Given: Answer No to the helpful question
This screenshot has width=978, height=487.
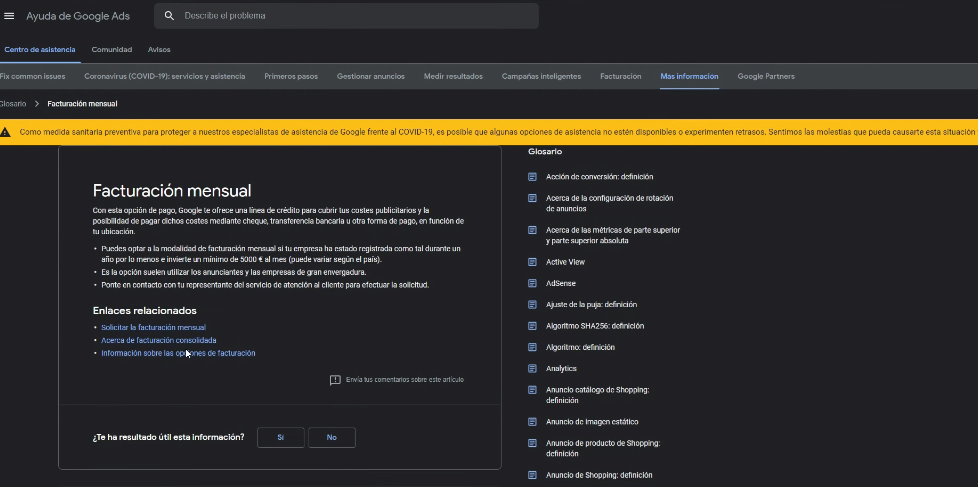Looking at the screenshot, I should coord(332,437).
